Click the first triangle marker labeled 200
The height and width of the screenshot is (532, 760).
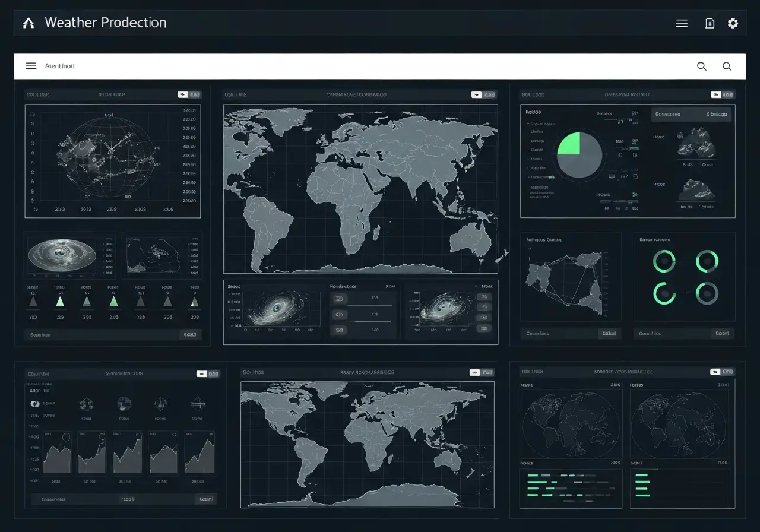33,302
